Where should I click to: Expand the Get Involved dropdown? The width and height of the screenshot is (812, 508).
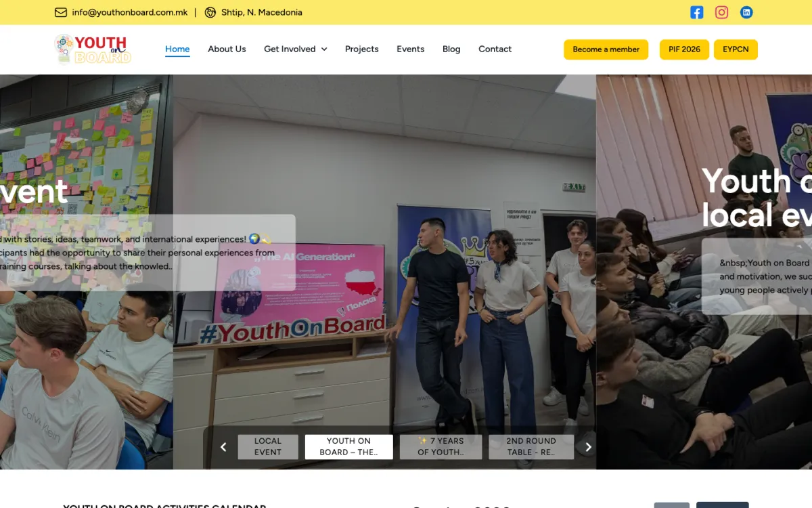click(x=296, y=49)
